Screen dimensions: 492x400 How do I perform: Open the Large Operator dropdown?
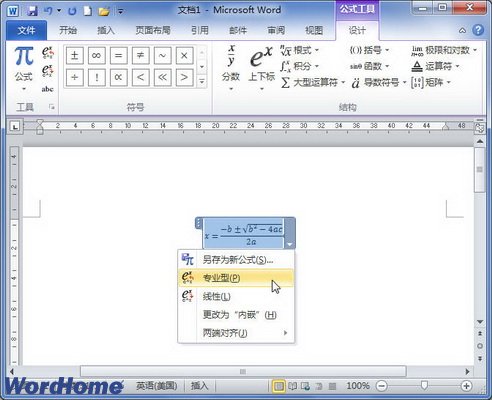pos(313,82)
